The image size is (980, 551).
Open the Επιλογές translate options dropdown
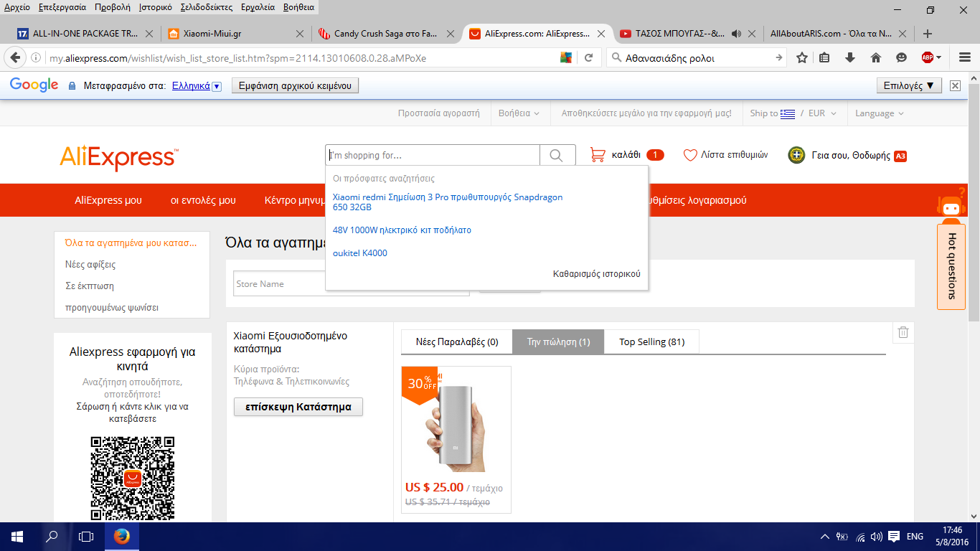click(909, 85)
